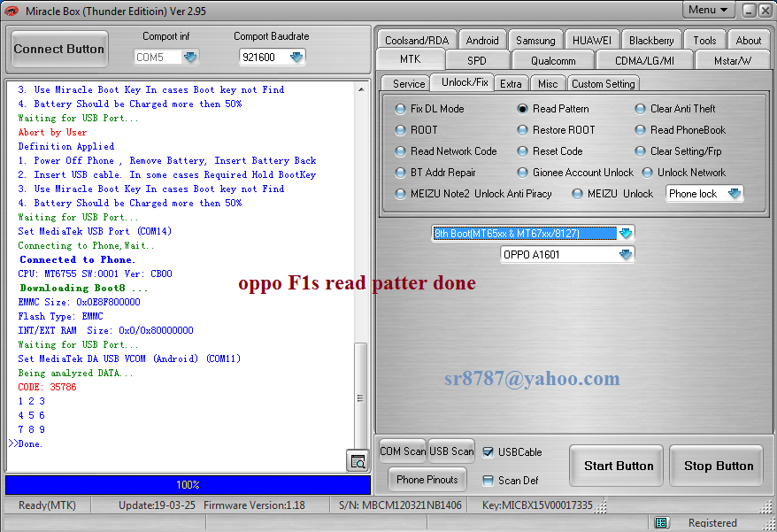
Task: Select Read Network Code radio button
Action: click(400, 151)
